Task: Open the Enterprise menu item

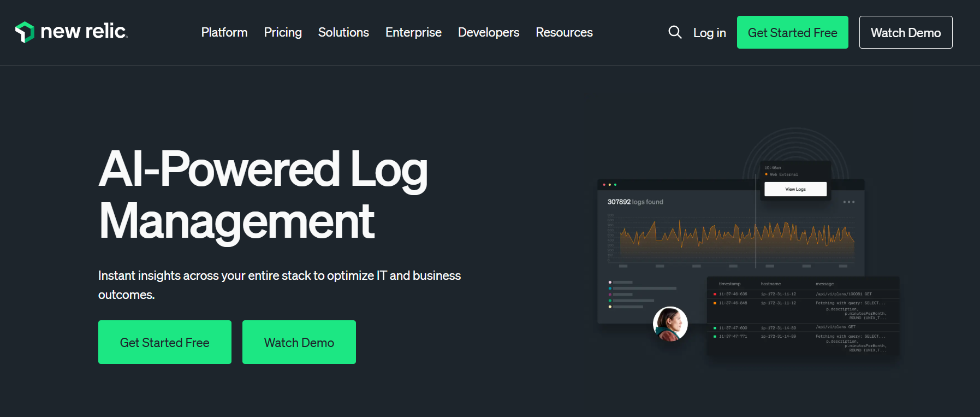Action: click(x=413, y=32)
